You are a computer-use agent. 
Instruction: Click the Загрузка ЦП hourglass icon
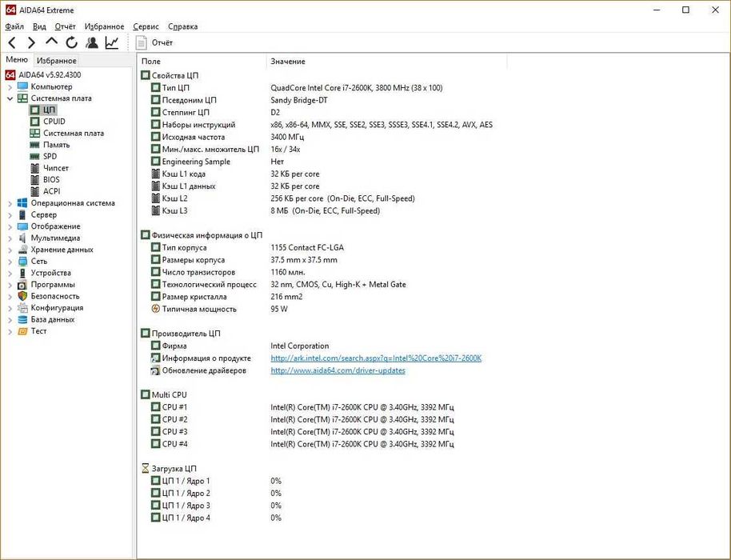146,468
